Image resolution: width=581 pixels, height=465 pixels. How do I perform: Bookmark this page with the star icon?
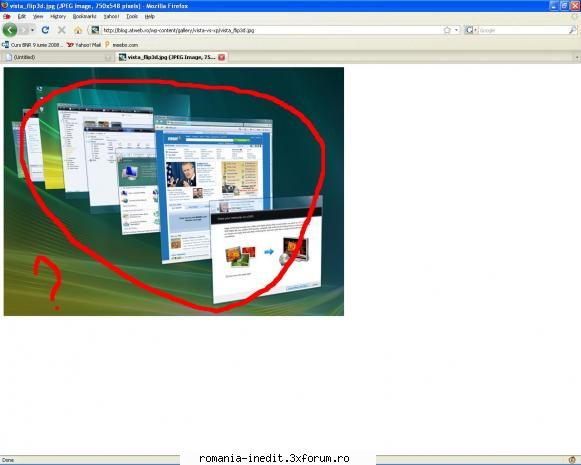(447, 30)
